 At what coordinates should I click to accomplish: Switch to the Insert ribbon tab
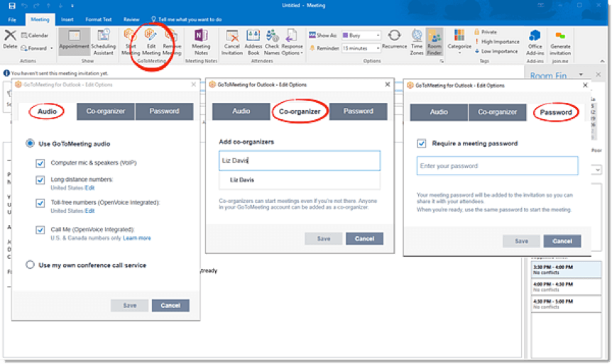(67, 19)
